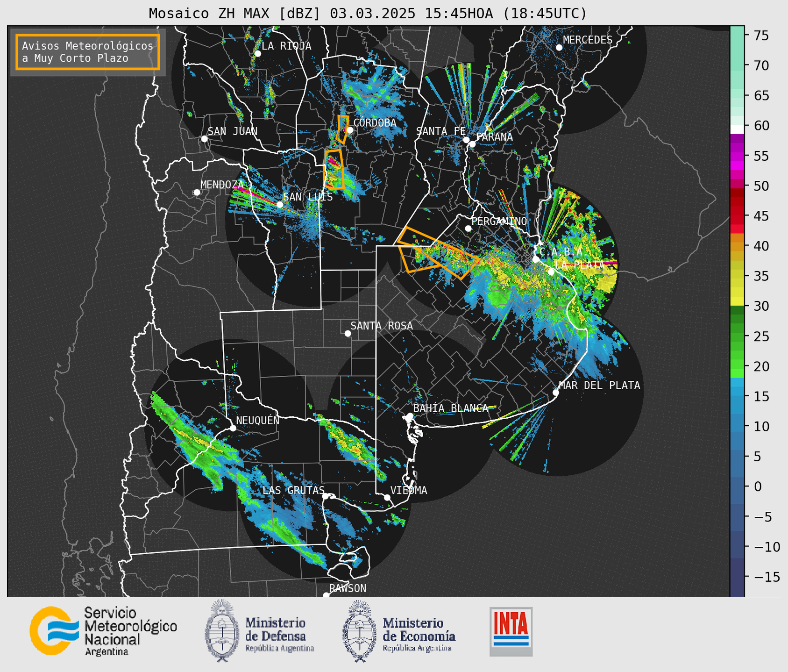Select the SANTA ROSA city marker
Image resolution: width=788 pixels, height=672 pixels.
(x=348, y=334)
